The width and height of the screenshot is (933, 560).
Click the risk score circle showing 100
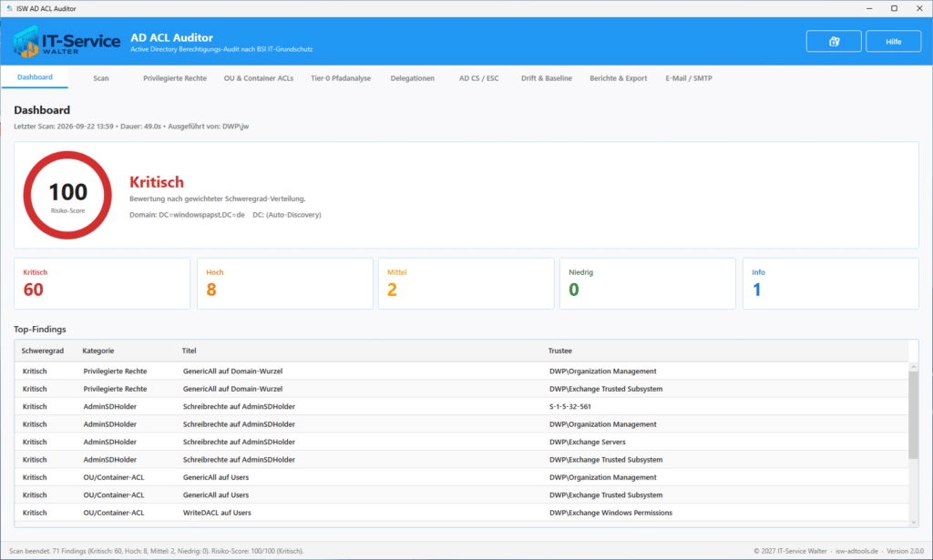(67, 195)
